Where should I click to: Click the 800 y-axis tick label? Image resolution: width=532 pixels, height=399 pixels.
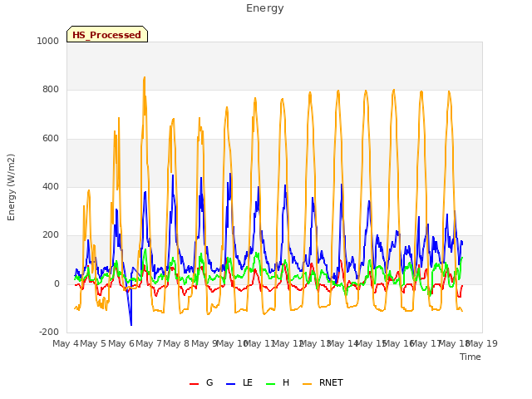(51, 90)
